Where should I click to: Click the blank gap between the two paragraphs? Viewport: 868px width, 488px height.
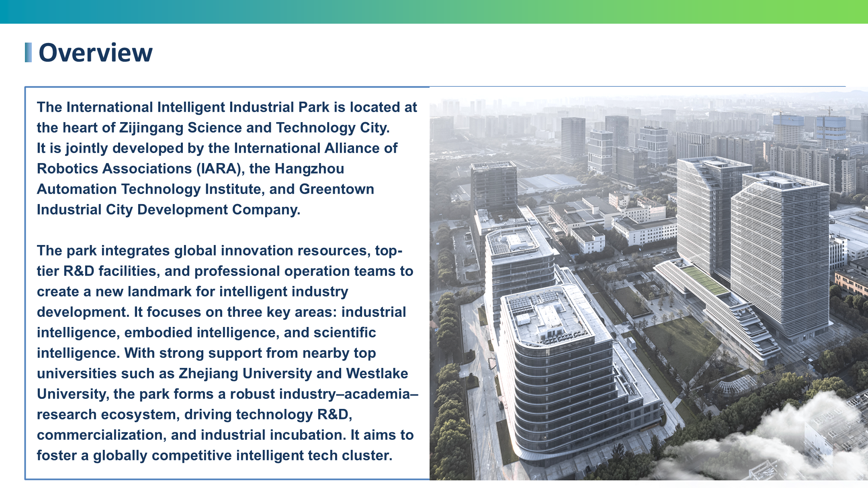[225, 231]
